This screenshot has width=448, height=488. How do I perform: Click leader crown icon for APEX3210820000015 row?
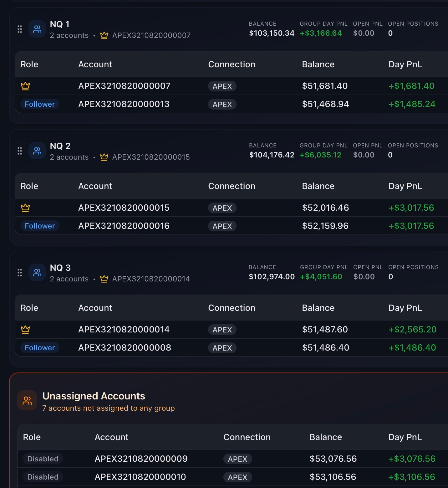tap(25, 208)
